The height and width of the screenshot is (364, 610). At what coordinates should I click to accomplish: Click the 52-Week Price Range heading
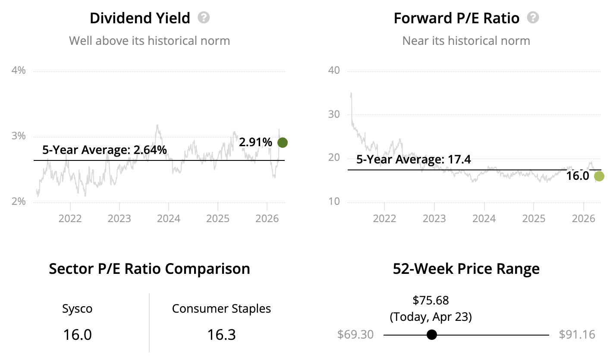(x=466, y=269)
